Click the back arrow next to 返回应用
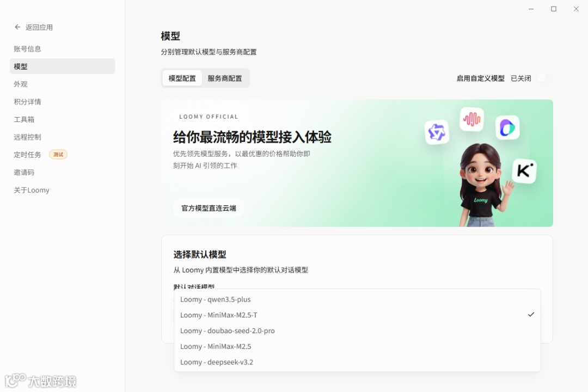 tap(17, 27)
